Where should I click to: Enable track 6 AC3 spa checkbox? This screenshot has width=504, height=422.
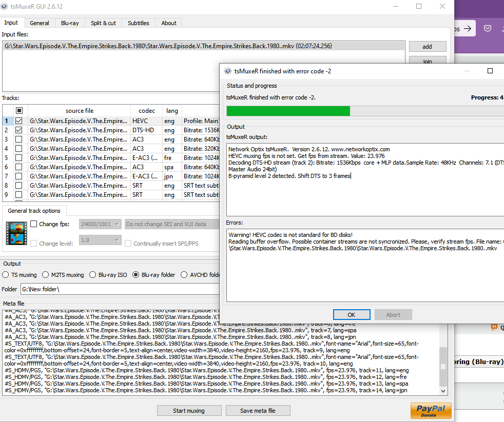pos(19,167)
